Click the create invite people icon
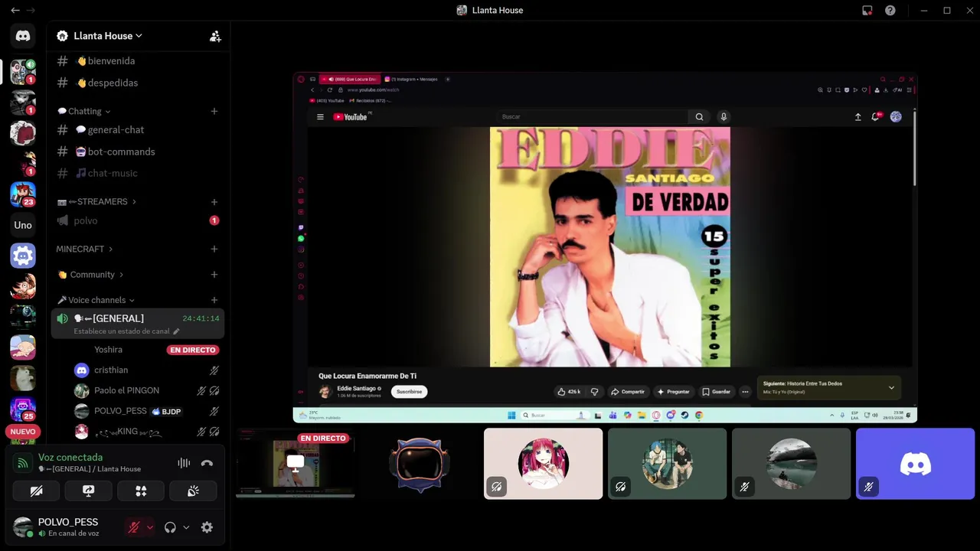 pyautogui.click(x=215, y=36)
